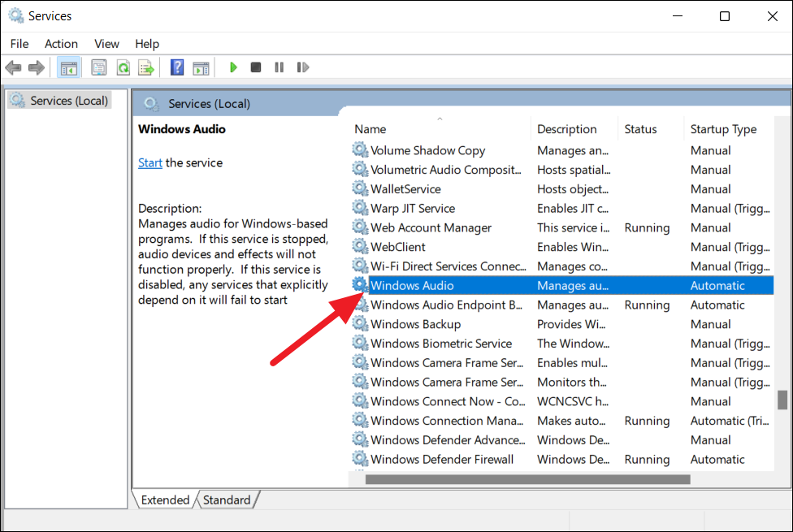793x532 pixels.
Task: Click the Pause Service toolbar icon
Action: [279, 67]
